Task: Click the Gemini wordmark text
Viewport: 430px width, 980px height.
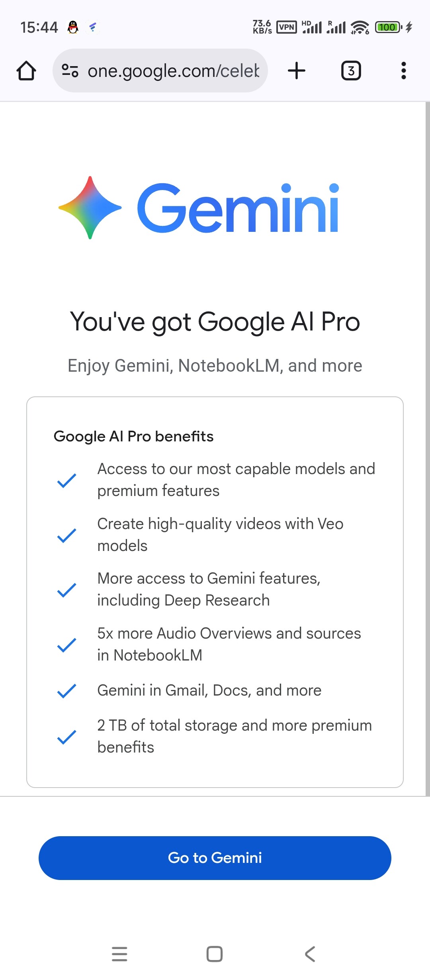Action: [238, 208]
